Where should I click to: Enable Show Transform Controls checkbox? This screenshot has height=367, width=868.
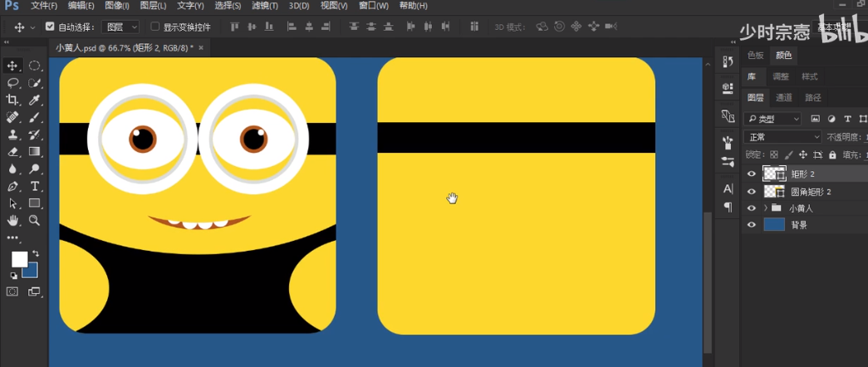tap(155, 27)
